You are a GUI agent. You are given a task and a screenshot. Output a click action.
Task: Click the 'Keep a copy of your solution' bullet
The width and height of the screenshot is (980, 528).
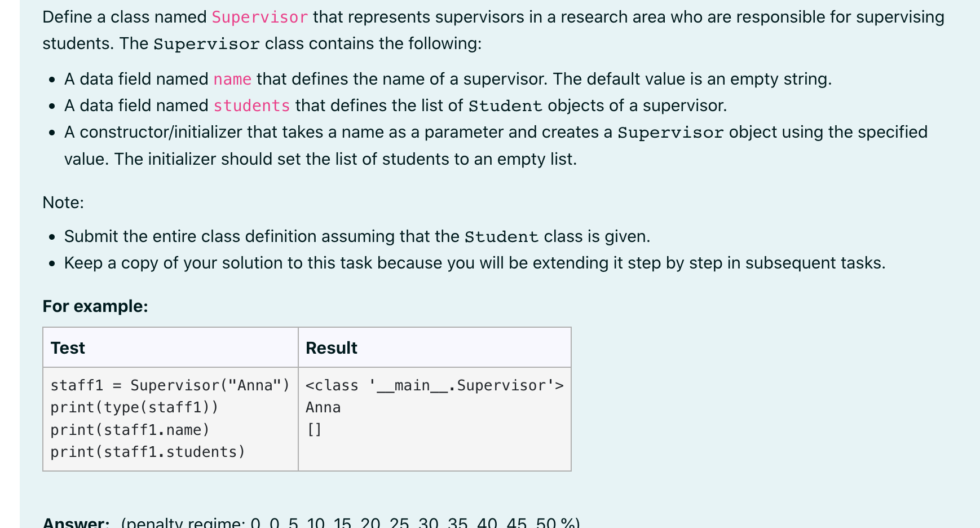475,263
